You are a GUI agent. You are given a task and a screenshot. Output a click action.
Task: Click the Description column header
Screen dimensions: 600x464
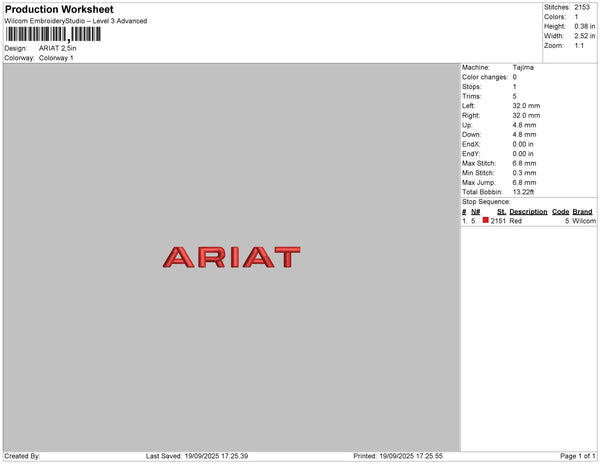pos(528,212)
